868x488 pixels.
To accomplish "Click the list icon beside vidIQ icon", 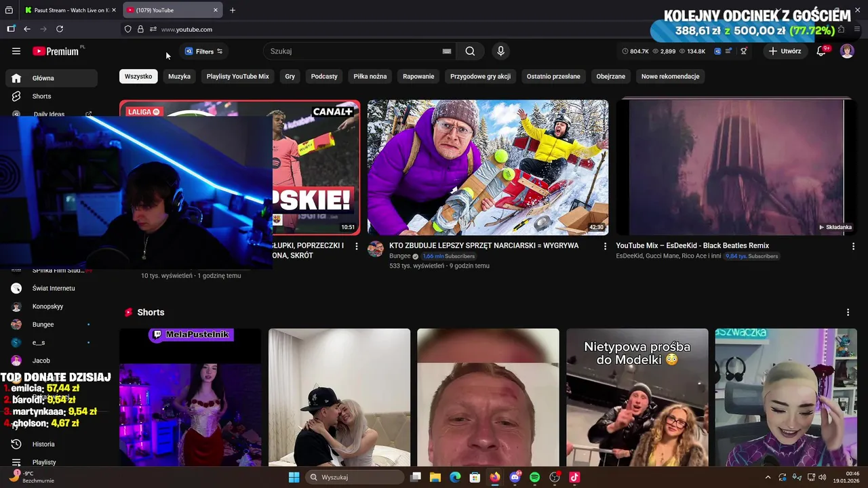I will 728,51.
